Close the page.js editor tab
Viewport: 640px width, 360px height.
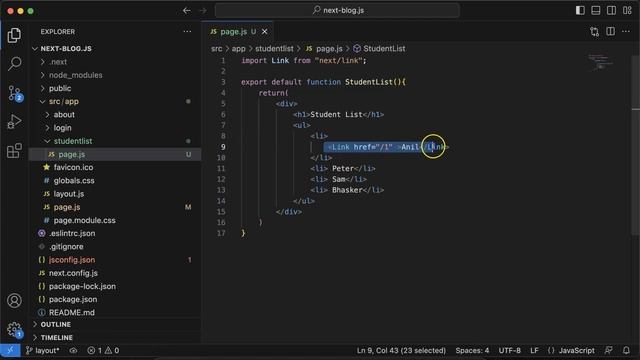264,31
